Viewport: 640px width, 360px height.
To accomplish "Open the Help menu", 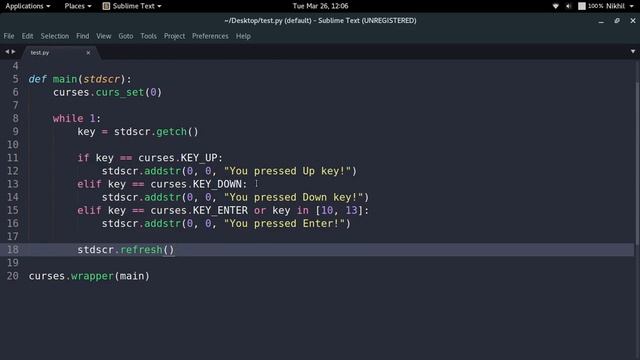I will [x=243, y=36].
